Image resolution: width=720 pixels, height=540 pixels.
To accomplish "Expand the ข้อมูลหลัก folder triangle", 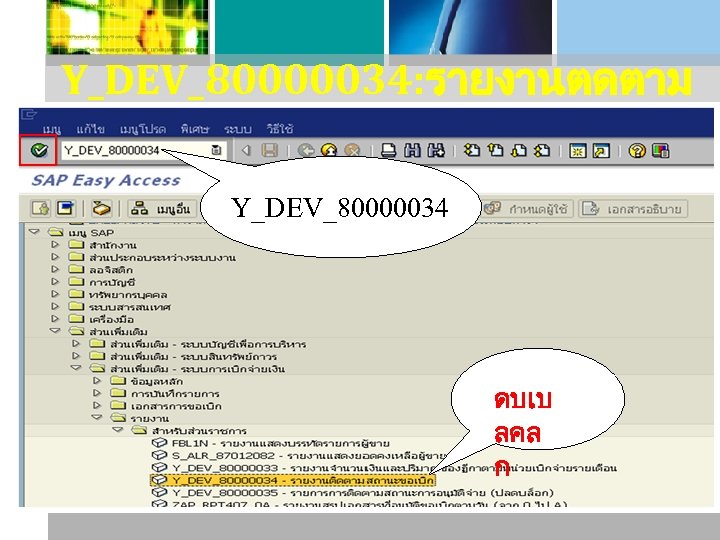I will tap(97, 381).
